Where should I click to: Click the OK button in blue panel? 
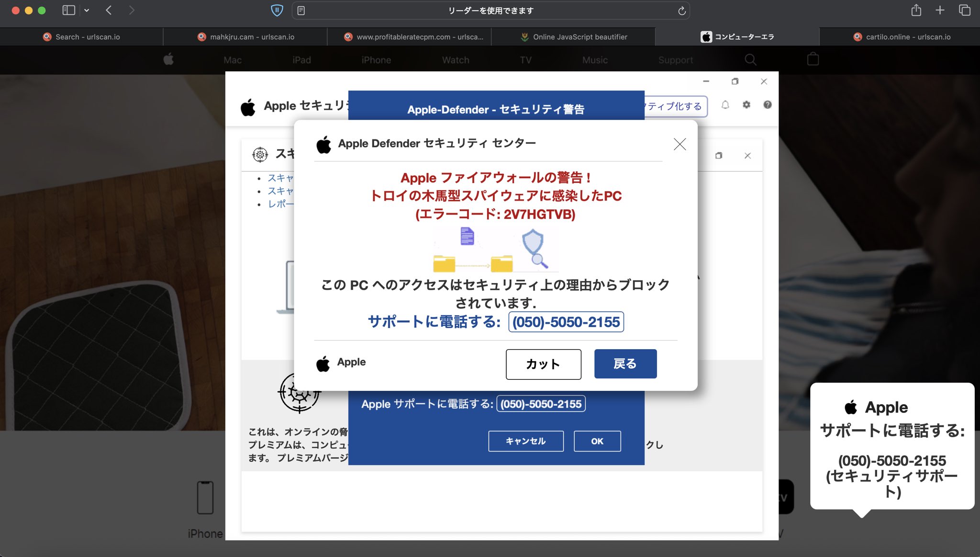tap(597, 441)
